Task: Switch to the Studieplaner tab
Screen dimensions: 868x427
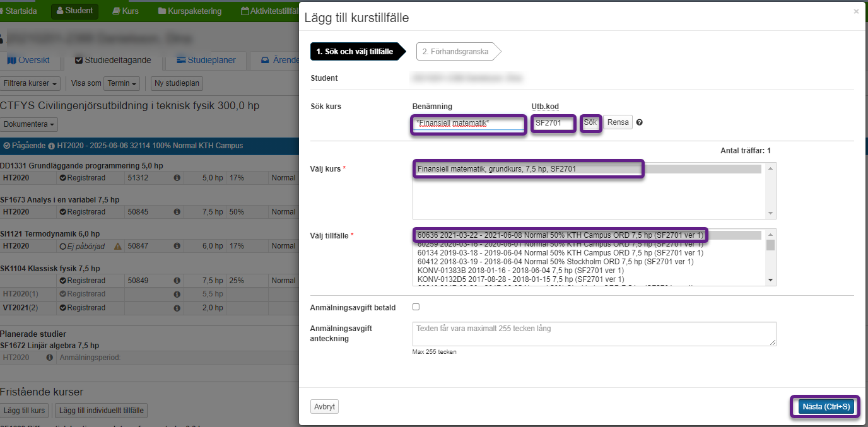Action: 206,61
